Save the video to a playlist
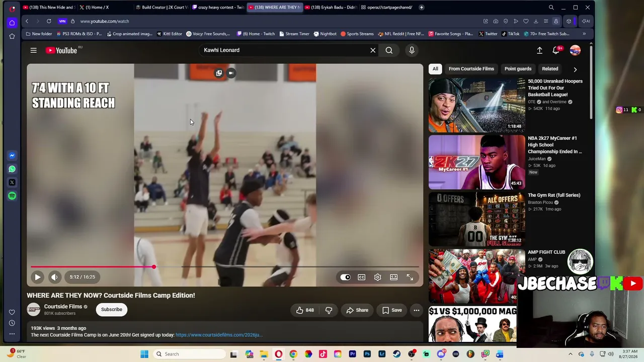Screen dimensions: 644x362 tap(392, 310)
